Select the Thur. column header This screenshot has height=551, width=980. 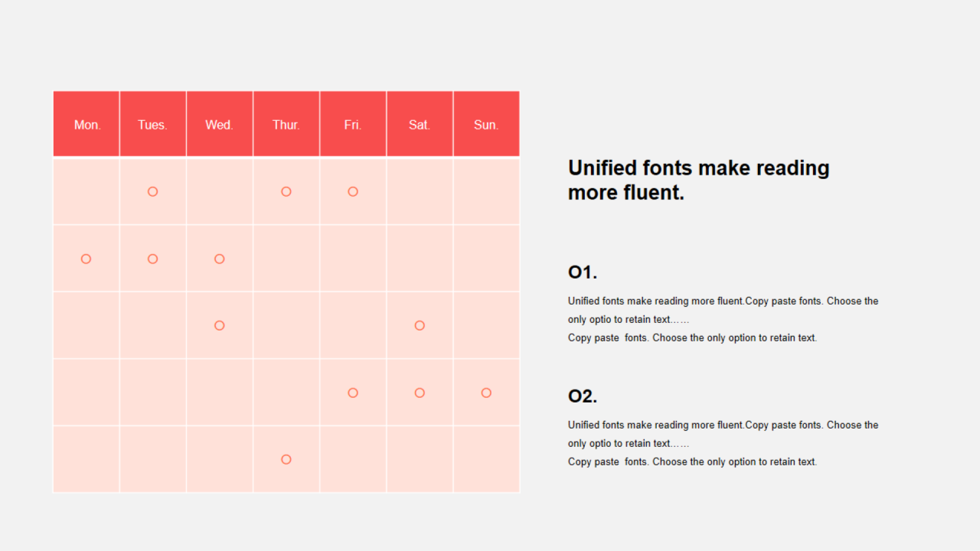pyautogui.click(x=286, y=124)
